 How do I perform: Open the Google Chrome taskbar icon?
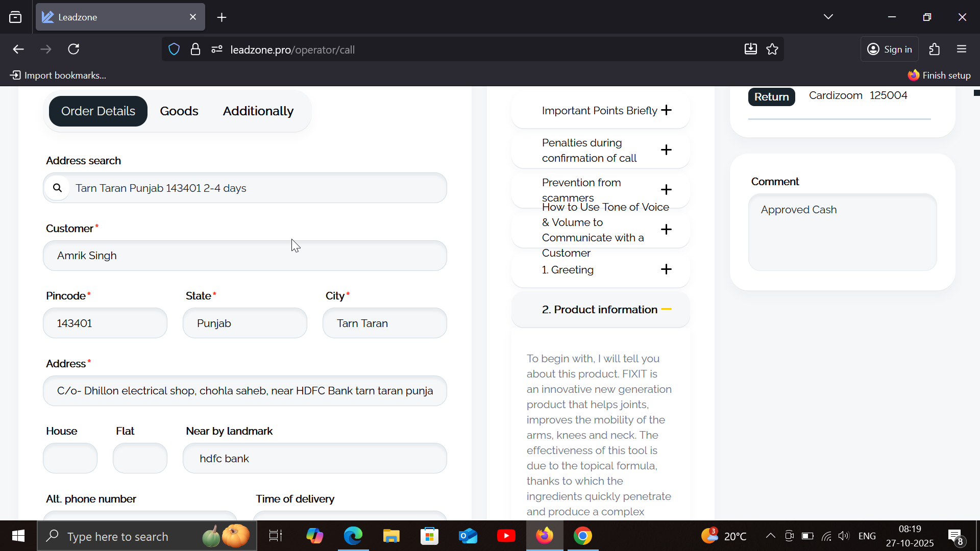(x=582, y=536)
